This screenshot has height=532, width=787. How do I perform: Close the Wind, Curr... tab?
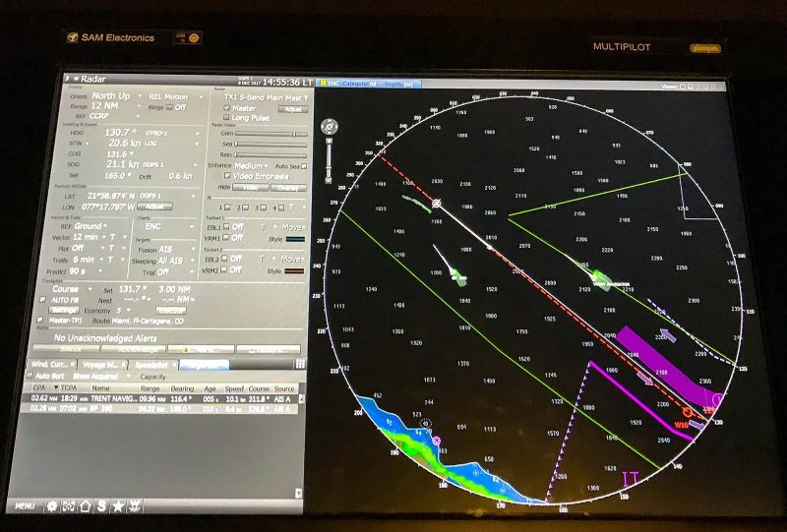click(x=73, y=364)
